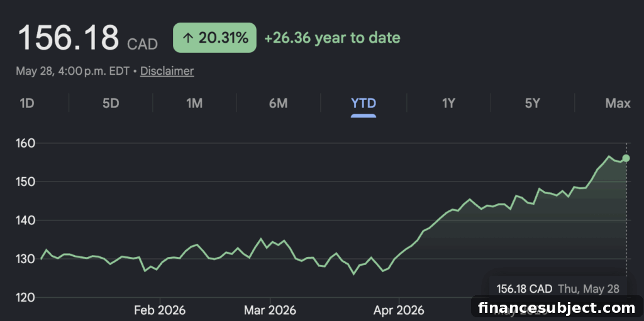Click the 140 axis label
This screenshot has width=644, height=321.
(26, 220)
